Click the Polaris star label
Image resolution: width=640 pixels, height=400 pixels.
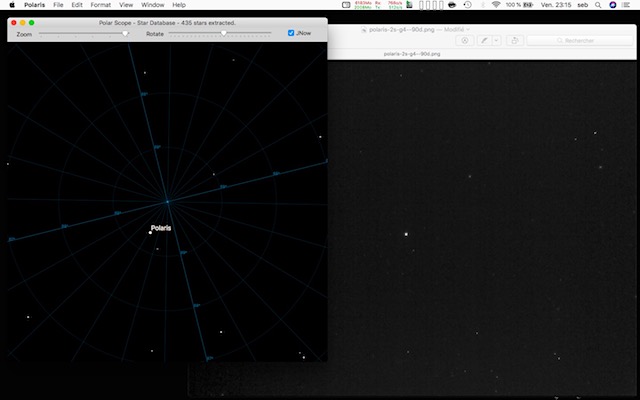pos(161,228)
